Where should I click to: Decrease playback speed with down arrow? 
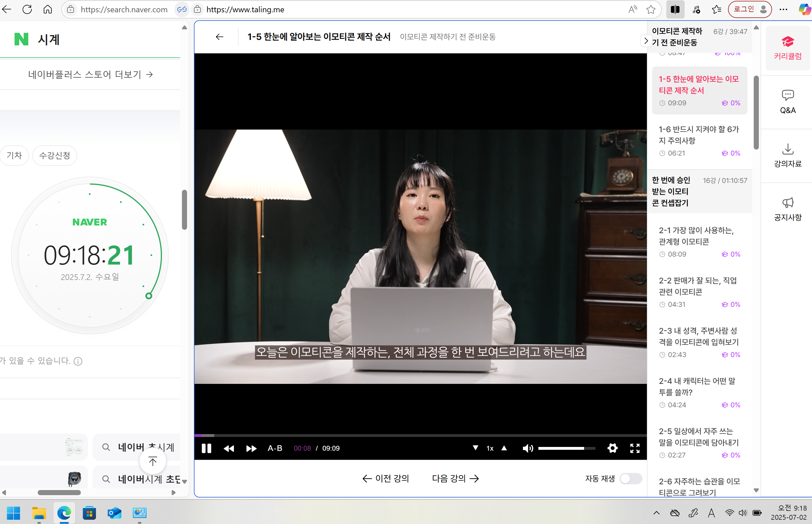pyautogui.click(x=475, y=448)
